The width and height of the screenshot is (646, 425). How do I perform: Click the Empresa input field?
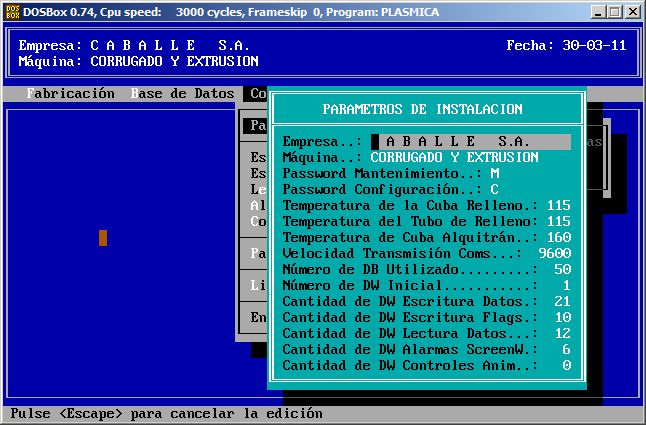[x=471, y=142]
